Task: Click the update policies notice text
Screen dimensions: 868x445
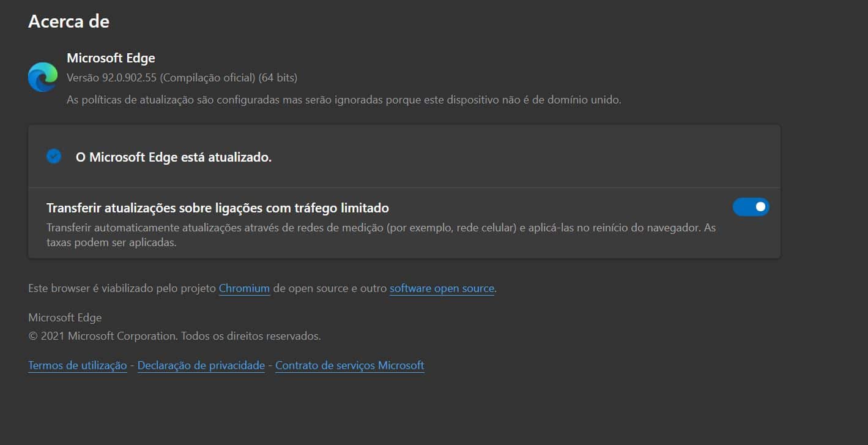Action: click(344, 100)
